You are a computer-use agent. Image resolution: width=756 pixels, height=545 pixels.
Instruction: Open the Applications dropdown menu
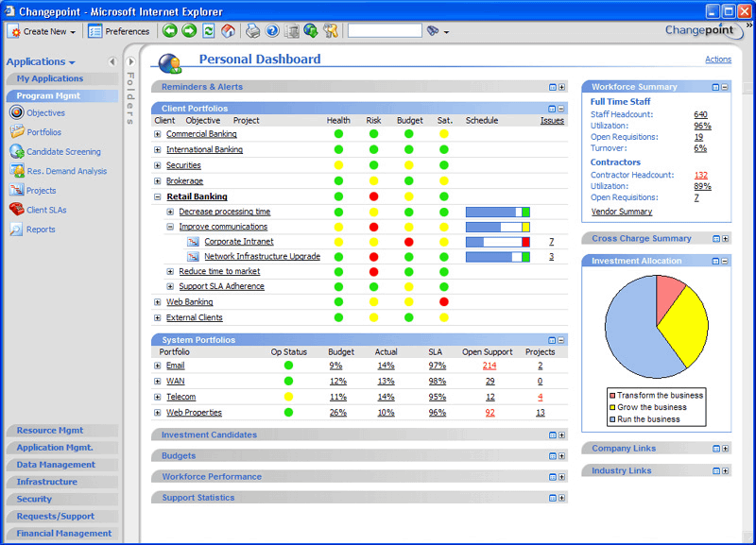[x=41, y=61]
